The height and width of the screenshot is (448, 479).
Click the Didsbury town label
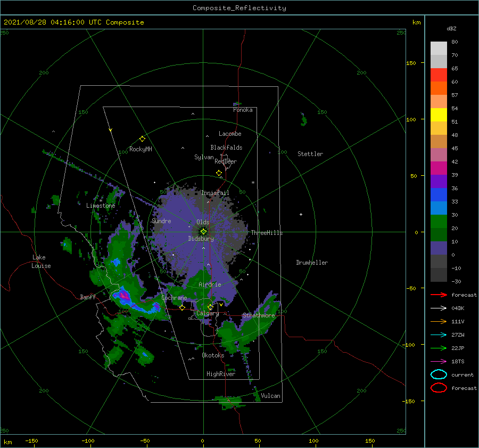(201, 239)
